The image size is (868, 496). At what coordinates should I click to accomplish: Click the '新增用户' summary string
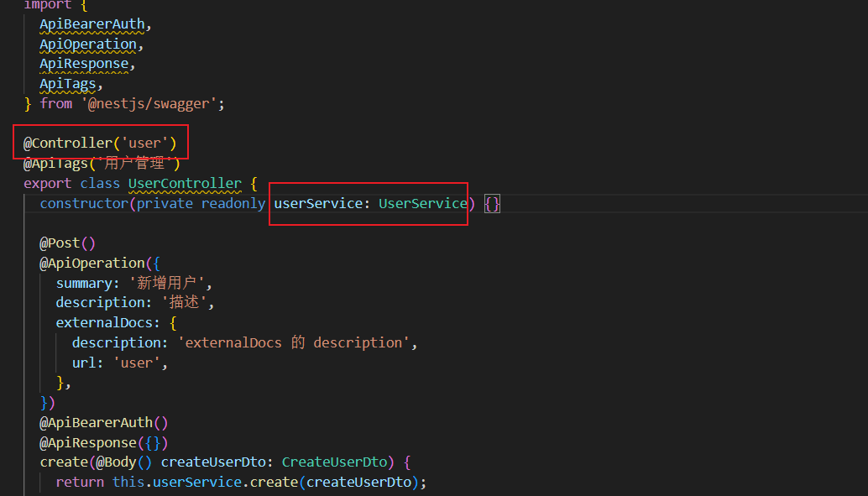click(x=172, y=283)
